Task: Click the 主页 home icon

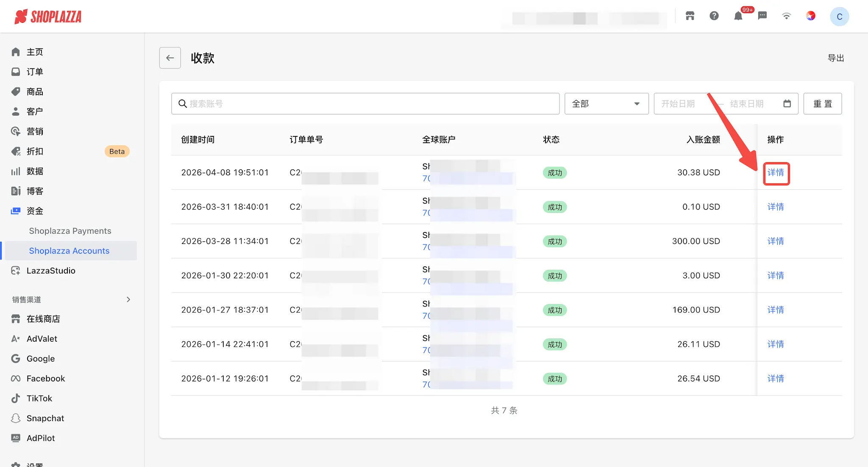Action: pyautogui.click(x=16, y=52)
